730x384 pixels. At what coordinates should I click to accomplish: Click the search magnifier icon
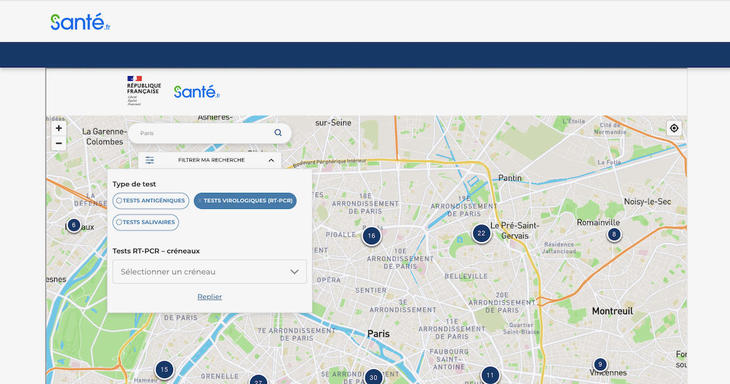278,133
